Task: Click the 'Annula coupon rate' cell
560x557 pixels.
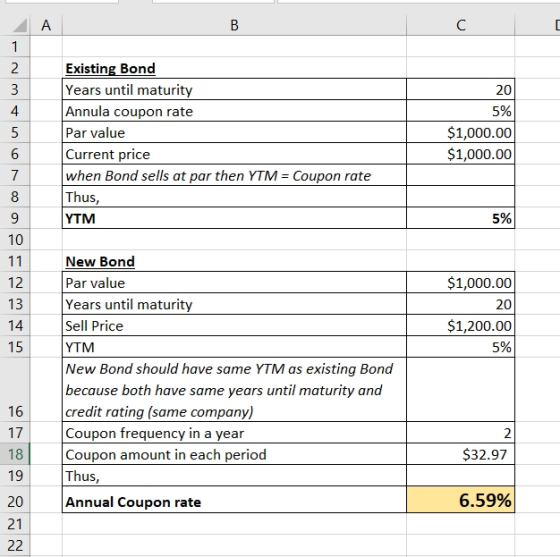Action: click(x=234, y=111)
